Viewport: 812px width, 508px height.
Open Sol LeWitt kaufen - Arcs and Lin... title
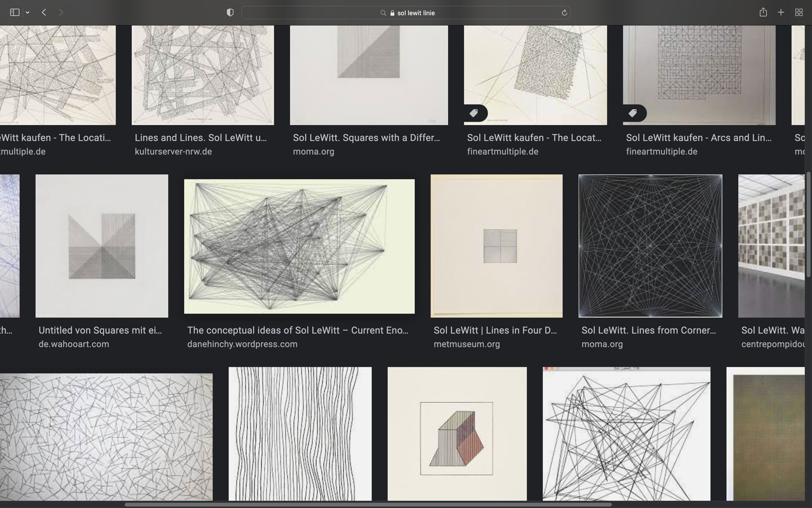click(699, 138)
